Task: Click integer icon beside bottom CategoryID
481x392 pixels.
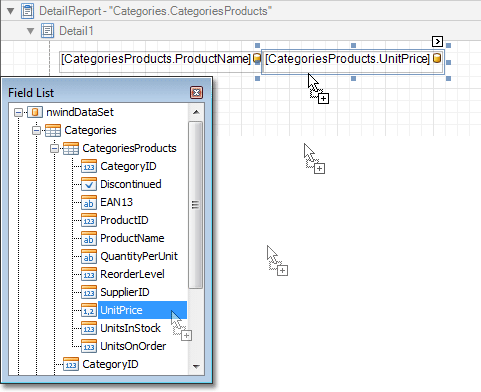Action: click(71, 364)
